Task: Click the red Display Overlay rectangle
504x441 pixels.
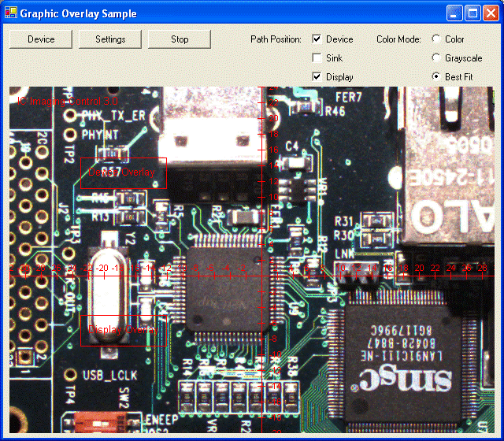Action: coord(123,330)
